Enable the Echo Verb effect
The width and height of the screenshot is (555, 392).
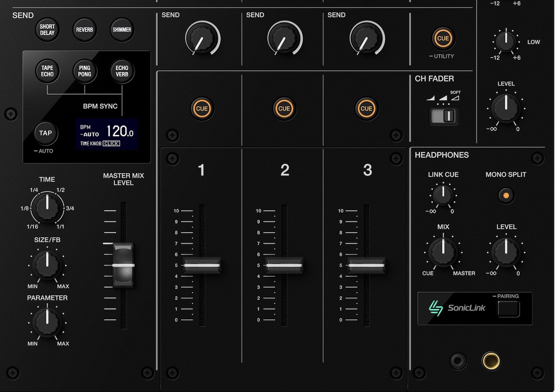pyautogui.click(x=122, y=71)
